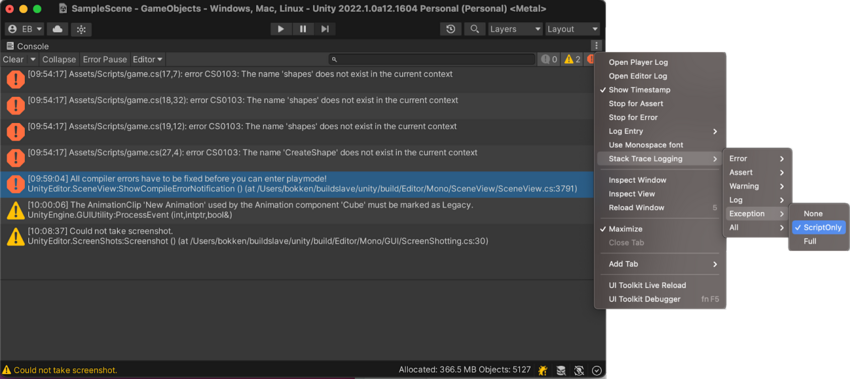The width and height of the screenshot is (850, 379).
Task: Click error icon of the compiler errors playmode entry
Action: click(16, 184)
